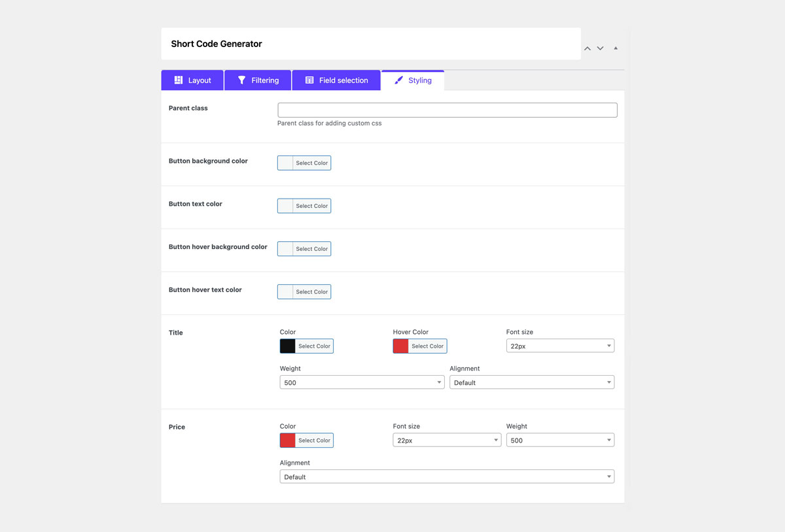Move panel up with the up chevron
Image resolution: width=785 pixels, height=532 pixels.
click(587, 48)
